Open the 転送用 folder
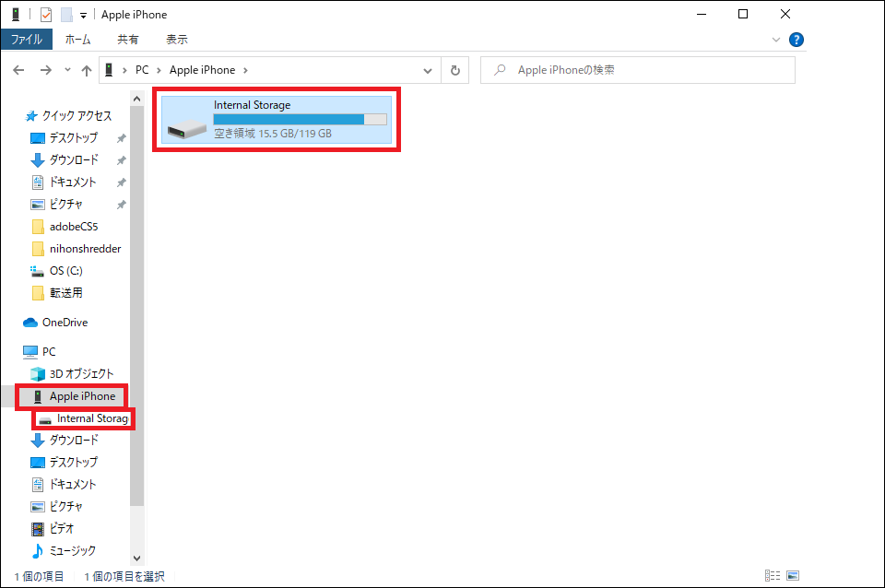 65,292
